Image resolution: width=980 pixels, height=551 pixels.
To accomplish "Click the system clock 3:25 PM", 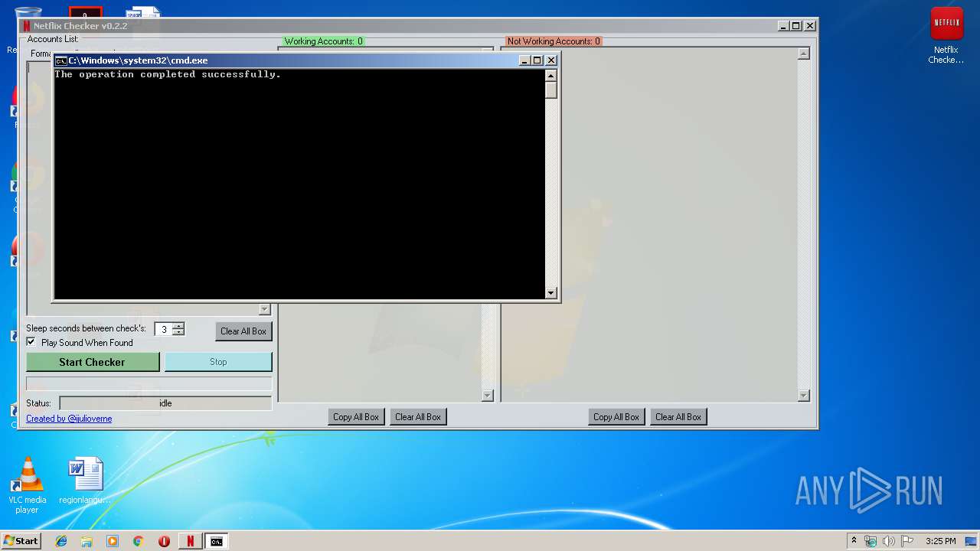I will click(x=940, y=541).
